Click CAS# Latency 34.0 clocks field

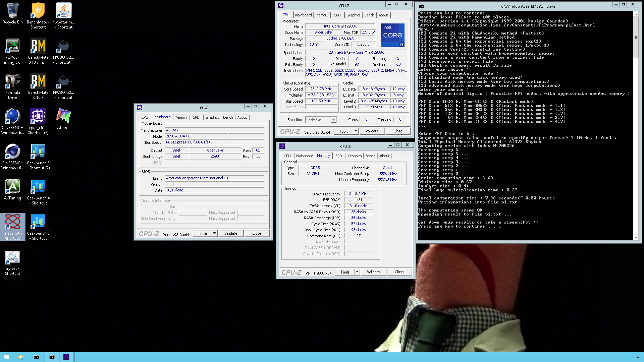(359, 206)
